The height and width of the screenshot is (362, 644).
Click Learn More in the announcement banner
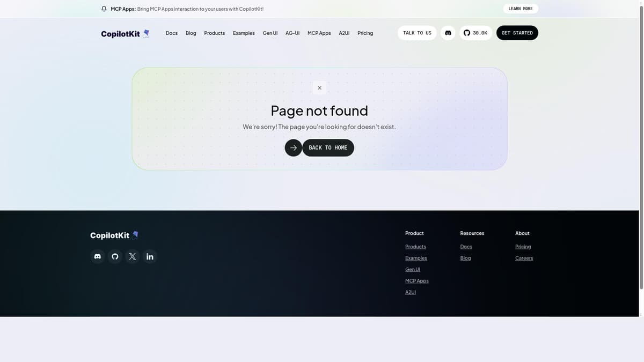pos(520,9)
